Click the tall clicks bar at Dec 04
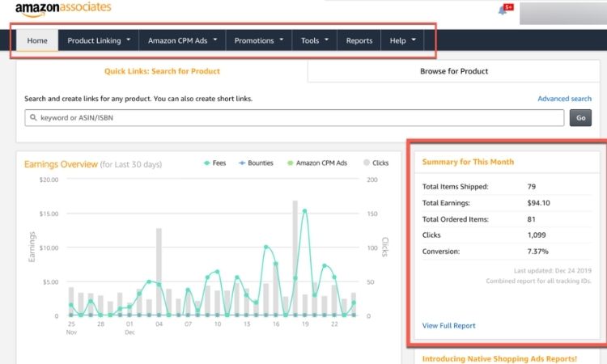This screenshot has width=607, height=364. click(x=159, y=272)
